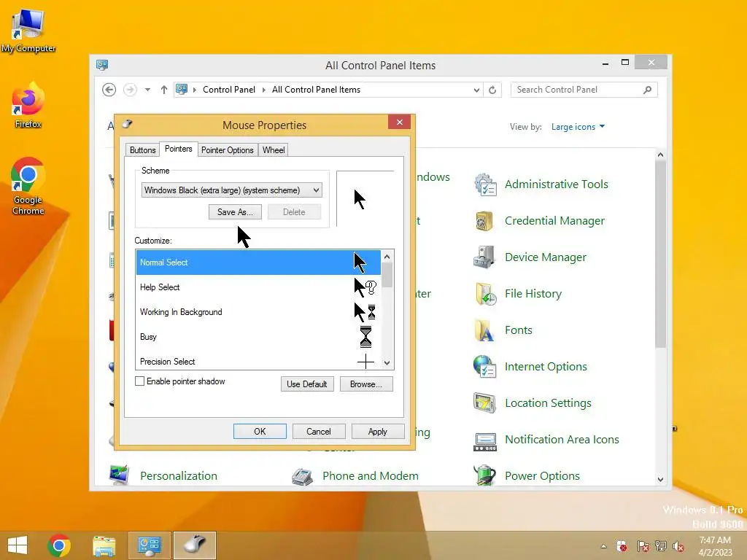Select the Normal Select pointer row
This screenshot has width=747, height=560.
(x=258, y=262)
